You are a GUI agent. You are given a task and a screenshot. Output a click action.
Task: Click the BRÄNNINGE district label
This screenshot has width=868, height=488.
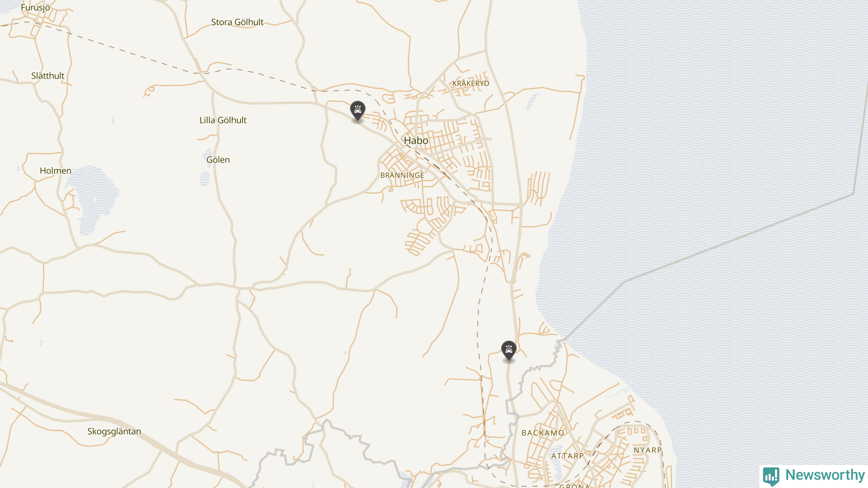(402, 176)
